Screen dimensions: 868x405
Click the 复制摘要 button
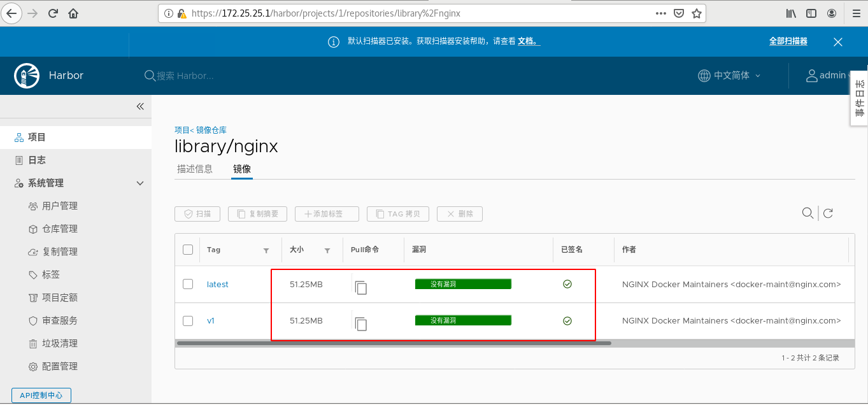(257, 214)
